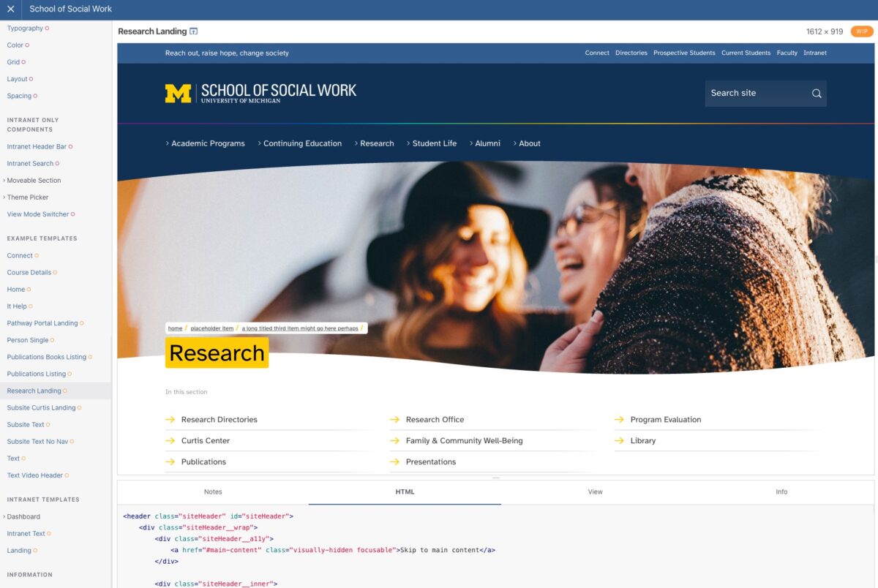Viewport: 878px width, 588px height.
Task: Open Research Landing preview in new window icon
Action: pyautogui.click(x=194, y=31)
